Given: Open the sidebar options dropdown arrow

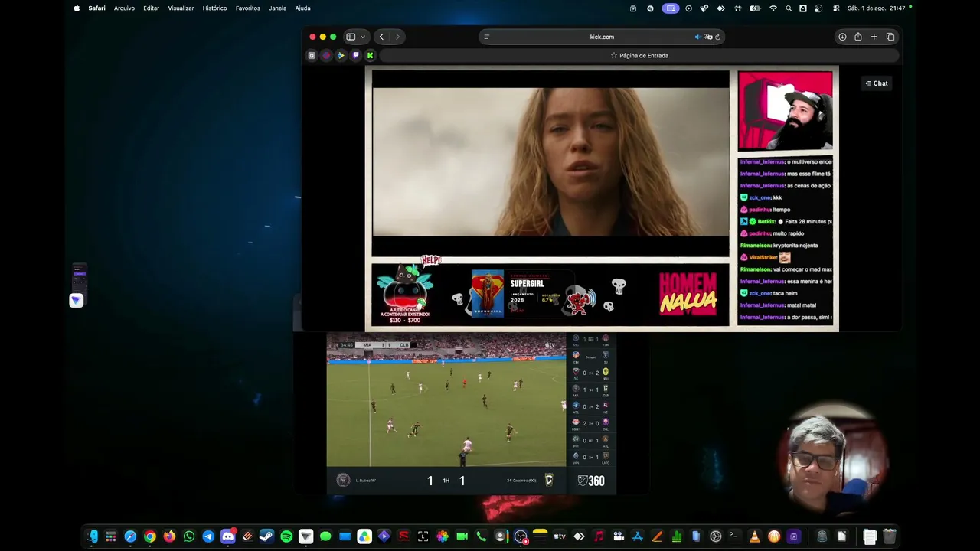Looking at the screenshot, I should click(x=363, y=37).
